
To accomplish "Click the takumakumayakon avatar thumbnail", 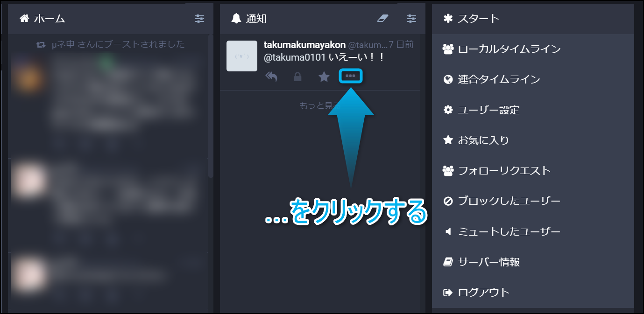I will [242, 56].
